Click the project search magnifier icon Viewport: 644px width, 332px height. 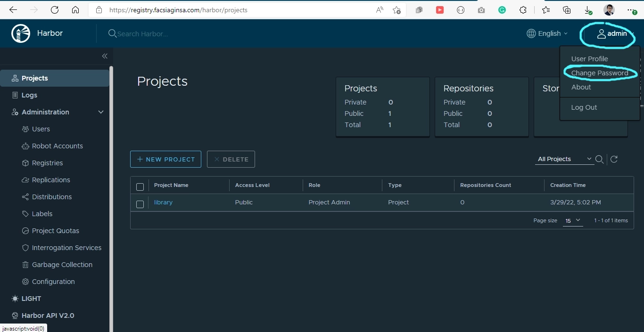(x=599, y=159)
